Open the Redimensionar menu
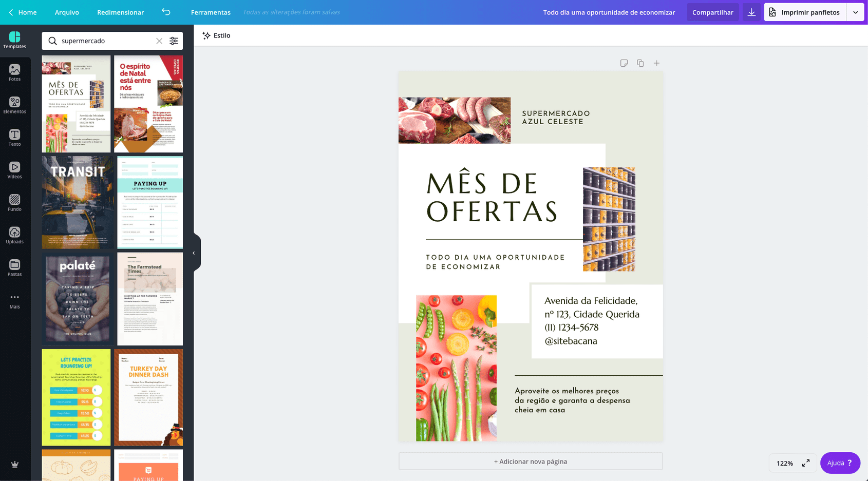The image size is (868, 481). tap(120, 12)
